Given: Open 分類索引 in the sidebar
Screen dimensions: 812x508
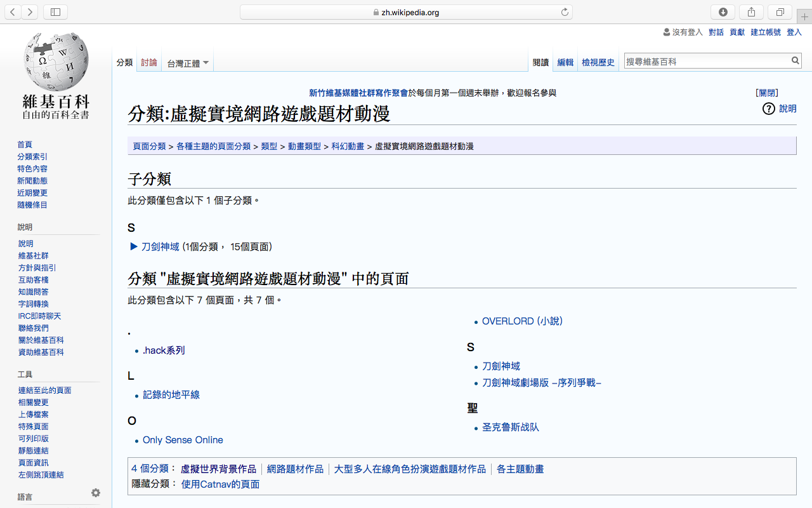Looking at the screenshot, I should tap(32, 157).
